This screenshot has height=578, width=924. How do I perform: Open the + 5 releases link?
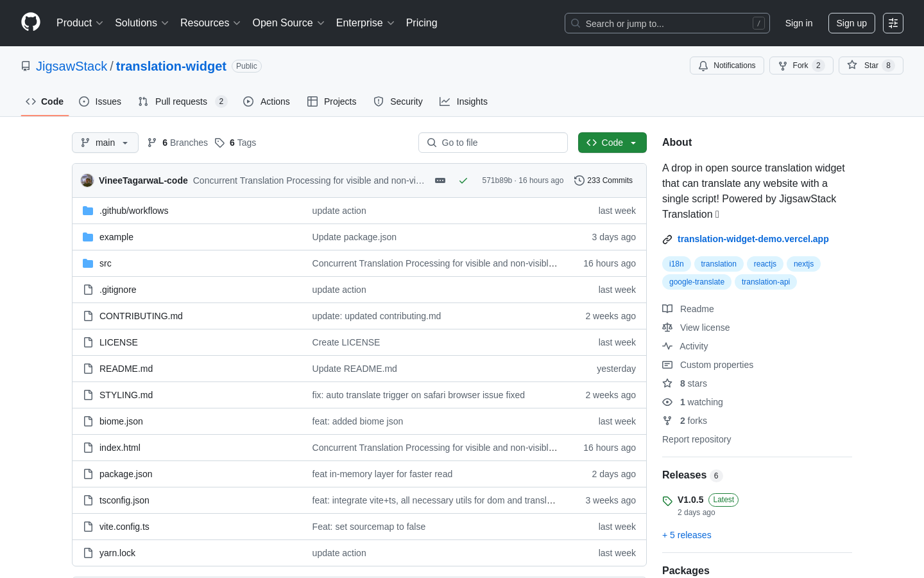coord(687,535)
